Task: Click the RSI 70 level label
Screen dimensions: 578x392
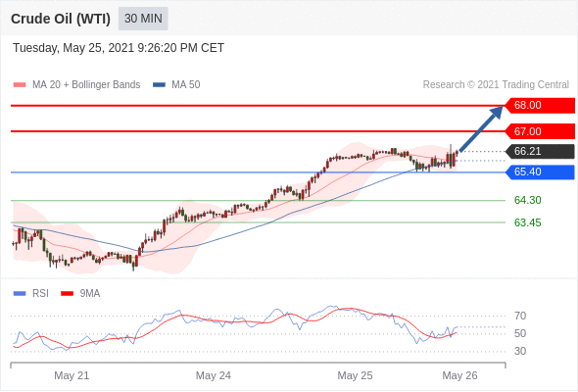Action: pos(520,316)
